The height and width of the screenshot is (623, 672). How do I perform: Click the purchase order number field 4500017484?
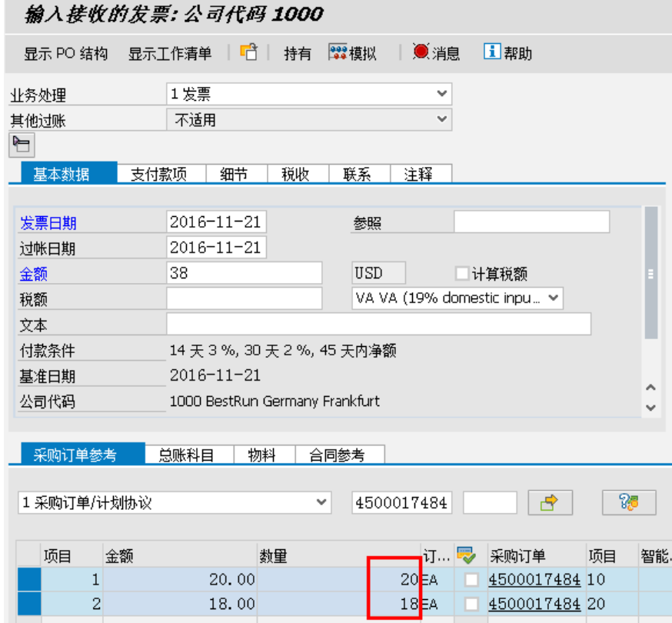pos(402,502)
